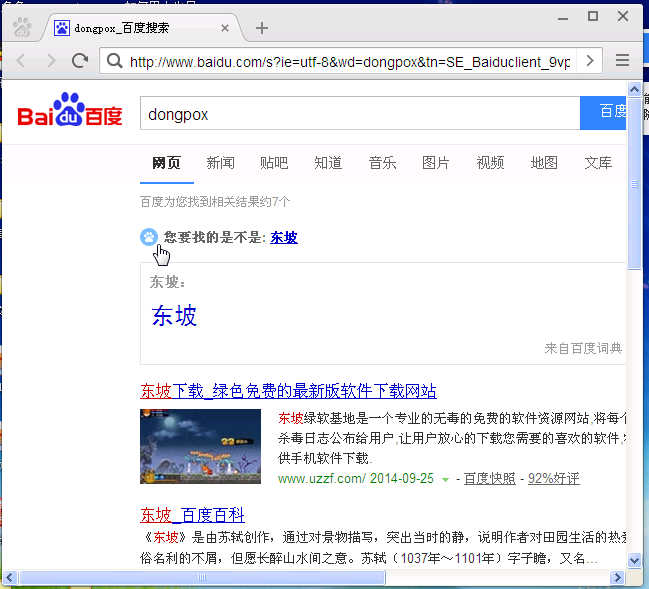Click the www.uzzf.com/ green URL text

(x=322, y=479)
